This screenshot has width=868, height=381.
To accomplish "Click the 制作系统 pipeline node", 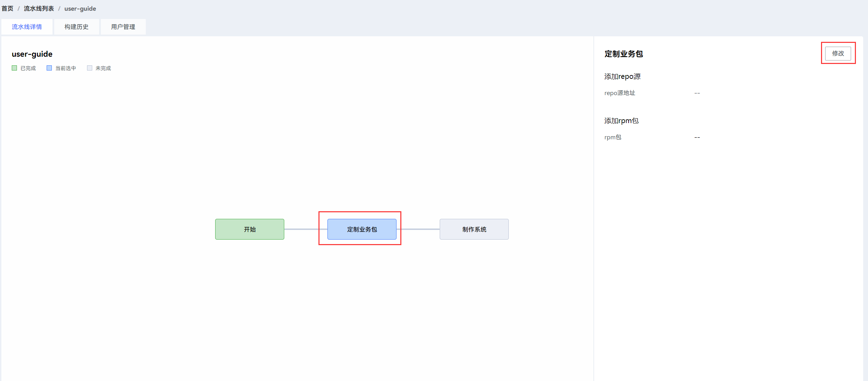I will [x=474, y=229].
